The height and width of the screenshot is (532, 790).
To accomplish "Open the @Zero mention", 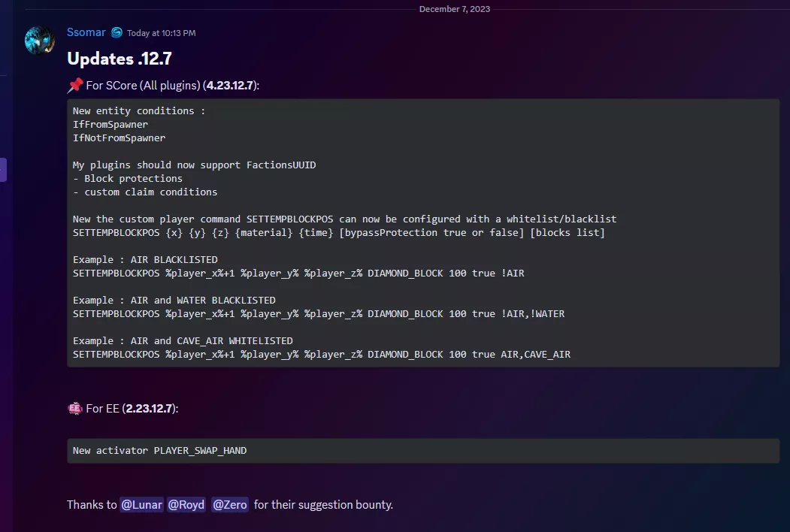I will click(230, 505).
